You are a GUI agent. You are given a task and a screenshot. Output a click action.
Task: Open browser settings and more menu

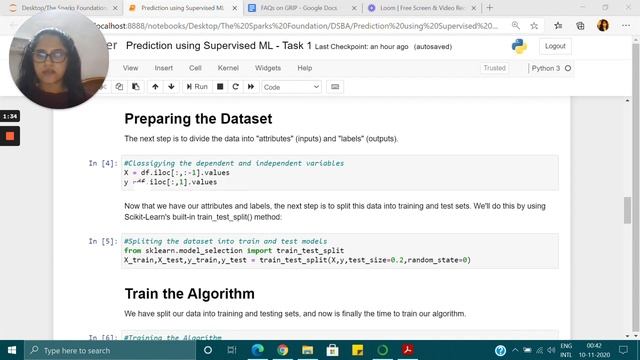pyautogui.click(x=626, y=26)
